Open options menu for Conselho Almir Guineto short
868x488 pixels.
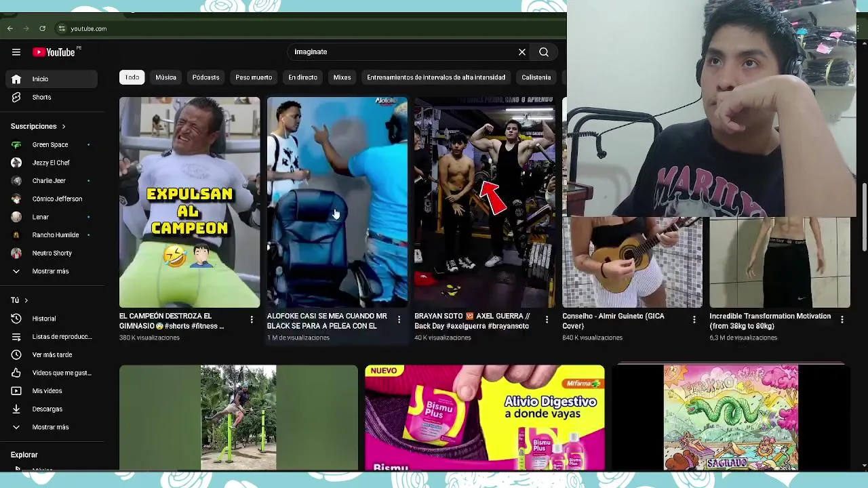[694, 320]
